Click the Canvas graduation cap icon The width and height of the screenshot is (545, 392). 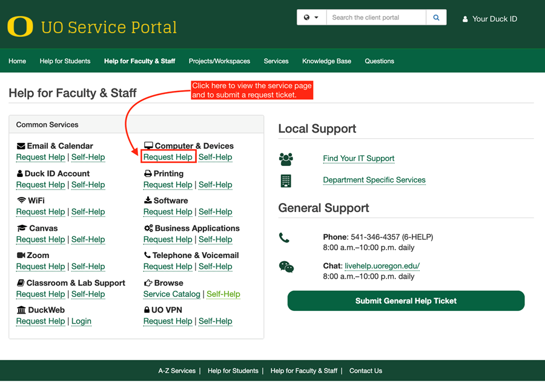click(22, 228)
